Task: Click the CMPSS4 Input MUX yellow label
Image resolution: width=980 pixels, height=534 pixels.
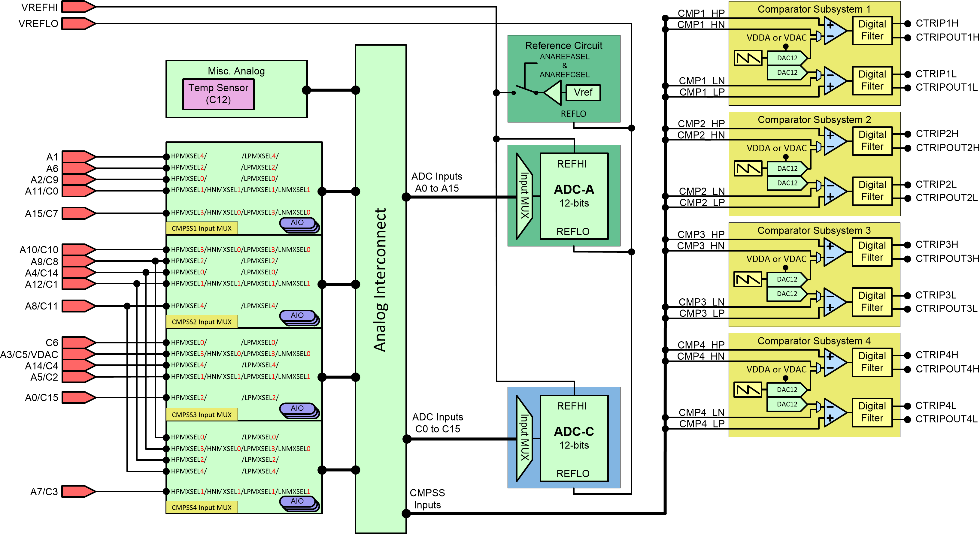Action: (202, 507)
